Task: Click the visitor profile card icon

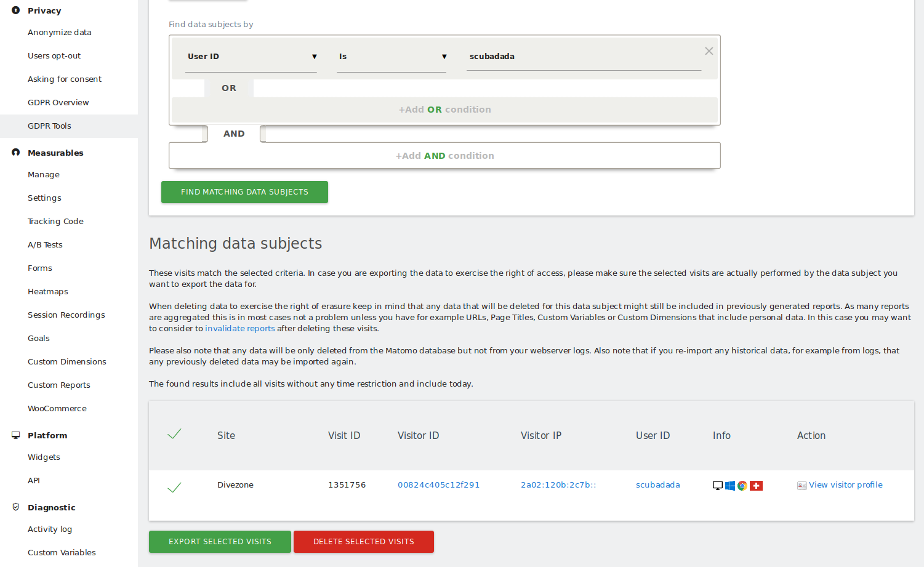Action: 801,485
